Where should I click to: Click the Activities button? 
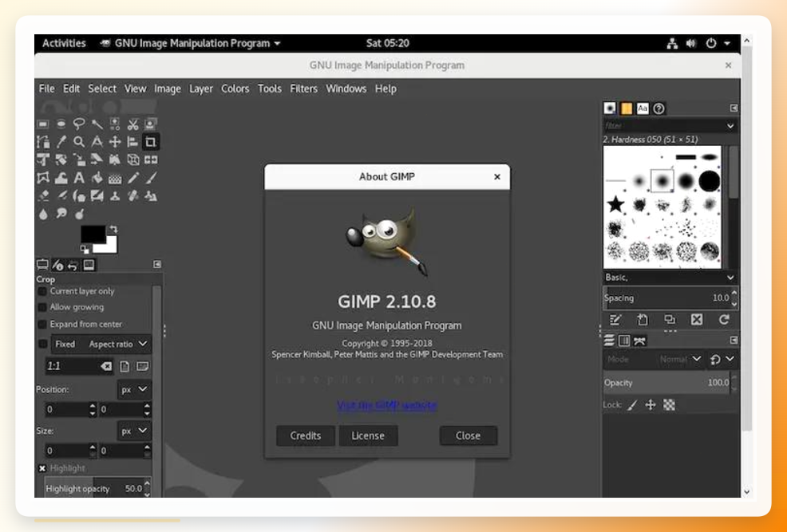click(x=64, y=43)
